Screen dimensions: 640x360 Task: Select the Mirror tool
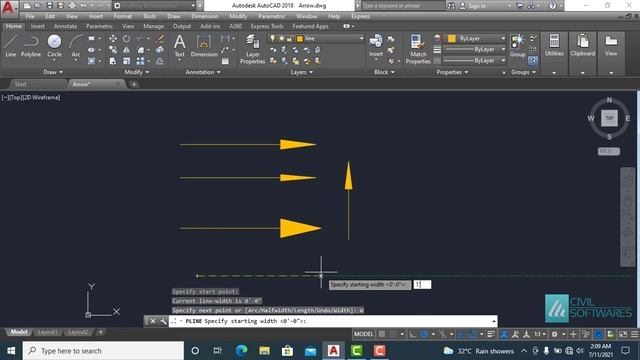pos(127,50)
